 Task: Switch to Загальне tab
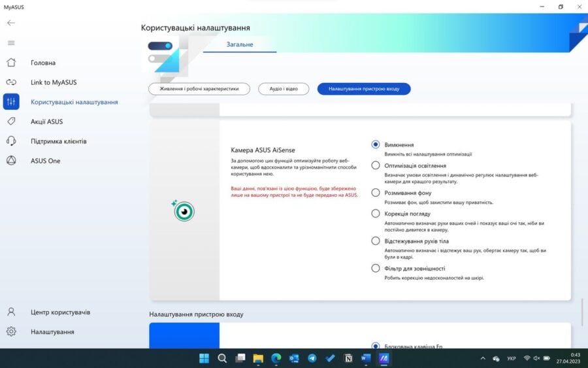pos(240,44)
